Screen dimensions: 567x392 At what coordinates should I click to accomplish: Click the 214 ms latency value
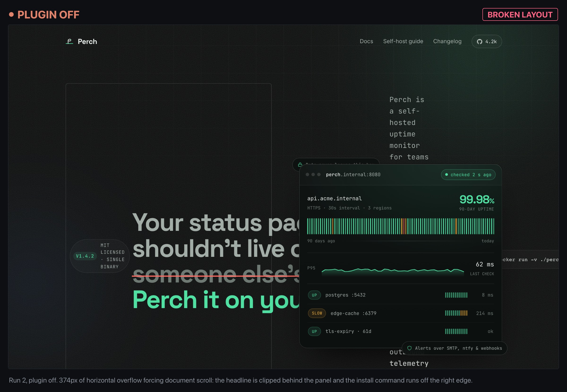pos(485,313)
